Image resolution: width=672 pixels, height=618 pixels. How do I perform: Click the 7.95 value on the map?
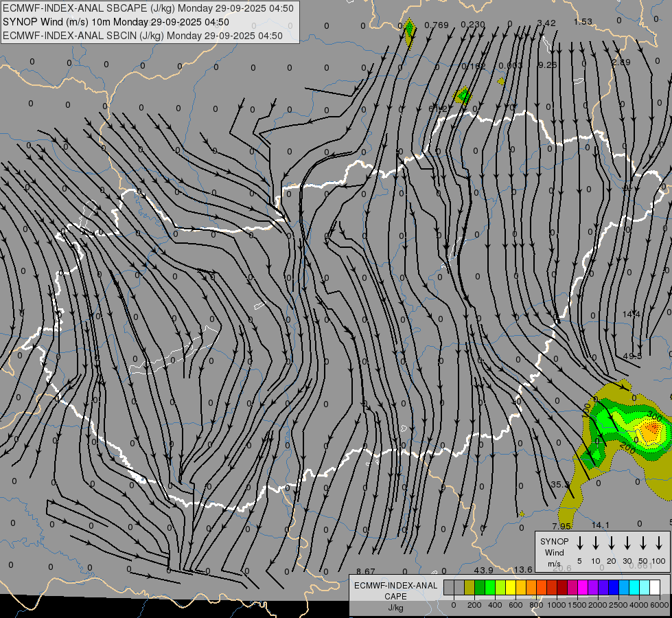561,526
